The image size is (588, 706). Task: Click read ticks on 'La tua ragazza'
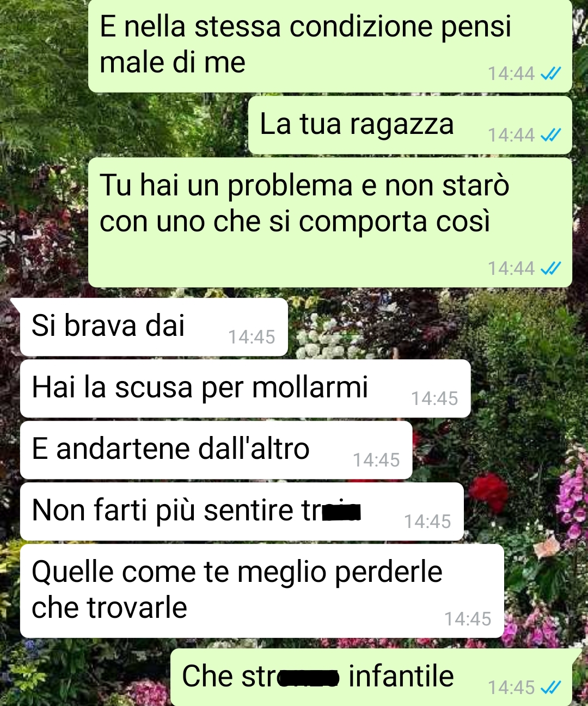(x=550, y=134)
